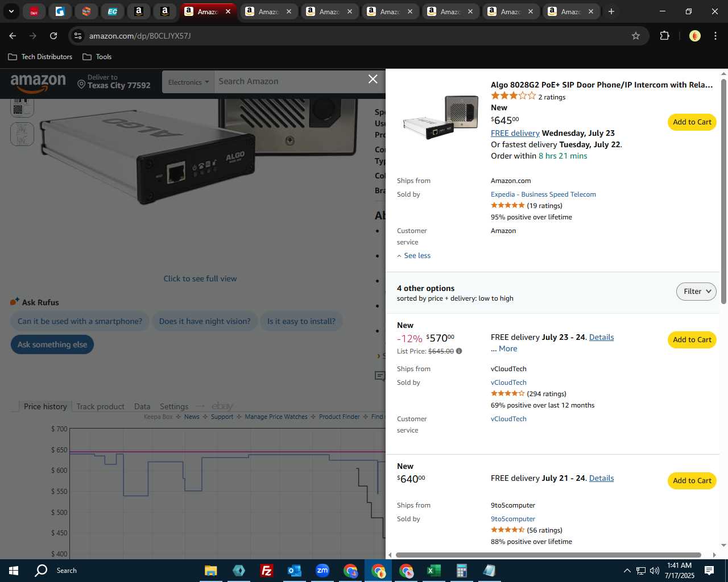Switch to the red D&H pinned tab

pyautogui.click(x=34, y=11)
